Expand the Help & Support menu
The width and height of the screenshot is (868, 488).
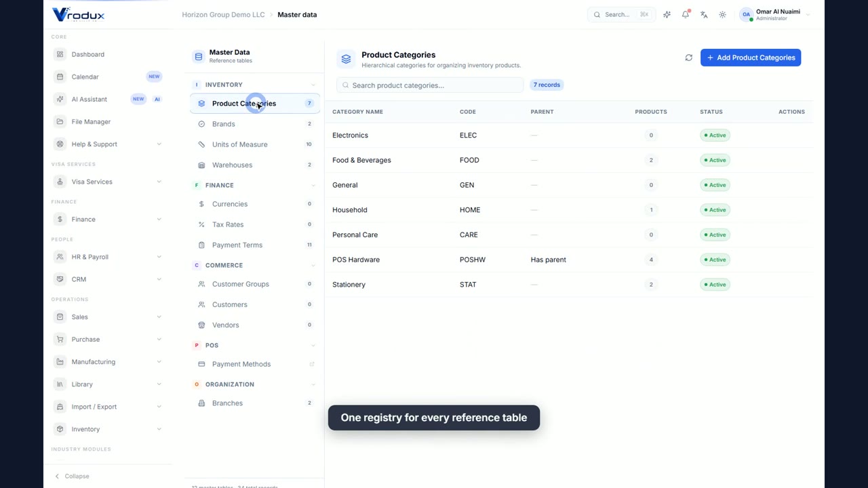click(x=108, y=144)
